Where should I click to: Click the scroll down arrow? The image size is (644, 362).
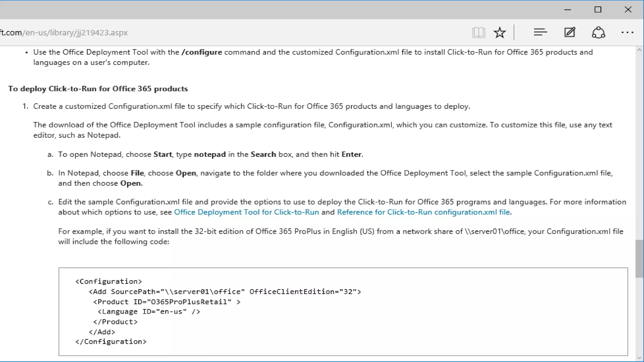639,358
